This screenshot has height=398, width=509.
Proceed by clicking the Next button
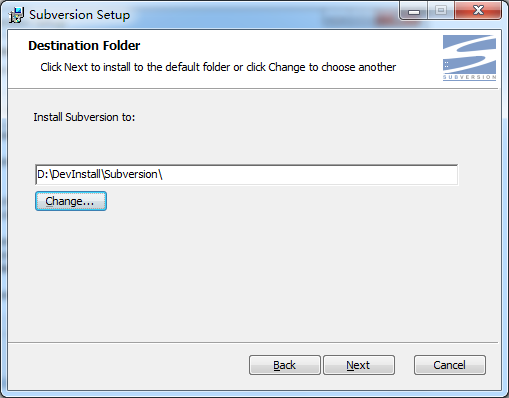(x=359, y=365)
